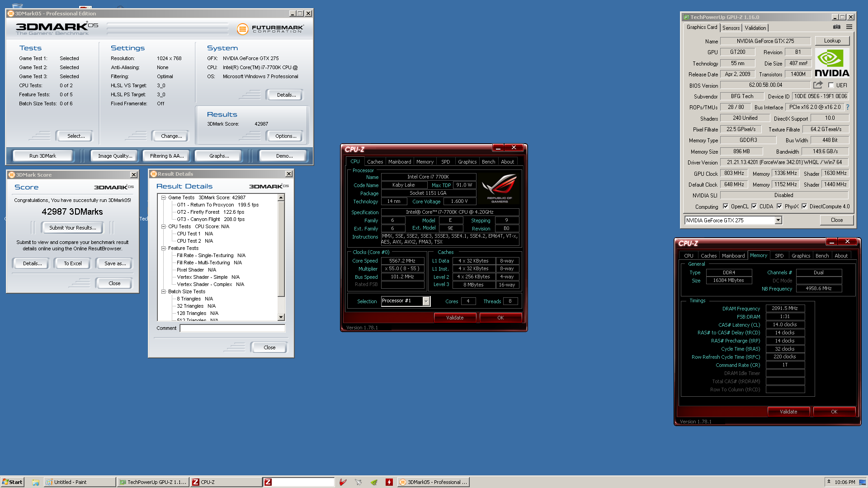Image resolution: width=868 pixels, height=488 pixels.
Task: Click Close button in GPU-Z
Action: [837, 220]
